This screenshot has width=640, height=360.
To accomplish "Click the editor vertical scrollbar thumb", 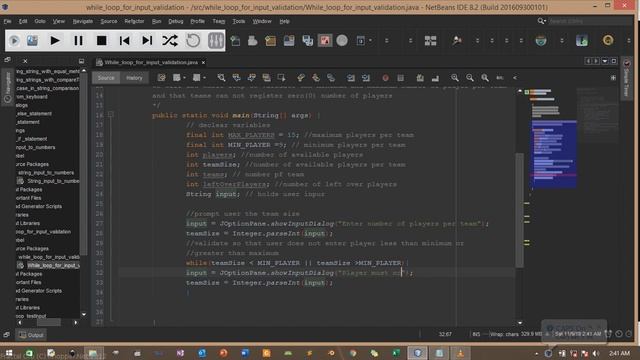I will (519, 210).
